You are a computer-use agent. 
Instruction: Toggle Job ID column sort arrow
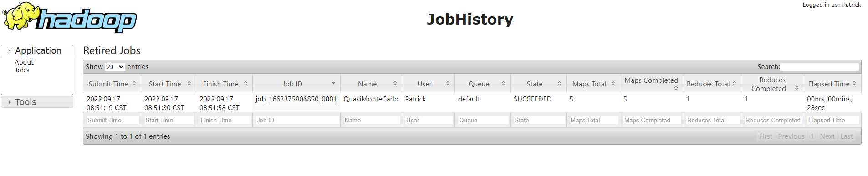[333, 84]
